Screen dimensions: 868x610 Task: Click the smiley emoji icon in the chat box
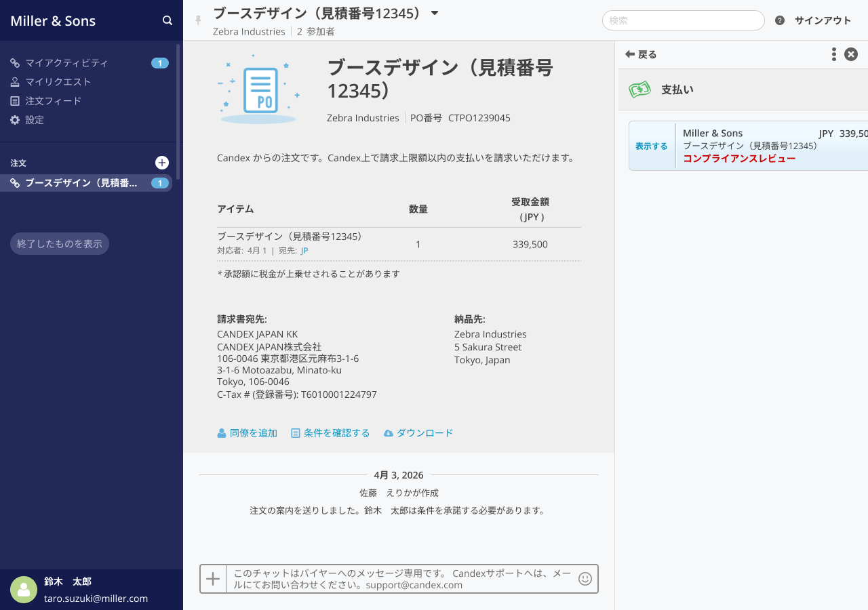(585, 578)
